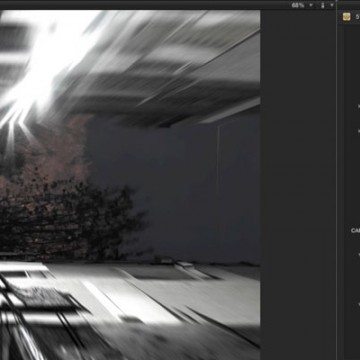Click the dark bench shape on blurred floor
The image size is (360, 360).
[40, 297]
